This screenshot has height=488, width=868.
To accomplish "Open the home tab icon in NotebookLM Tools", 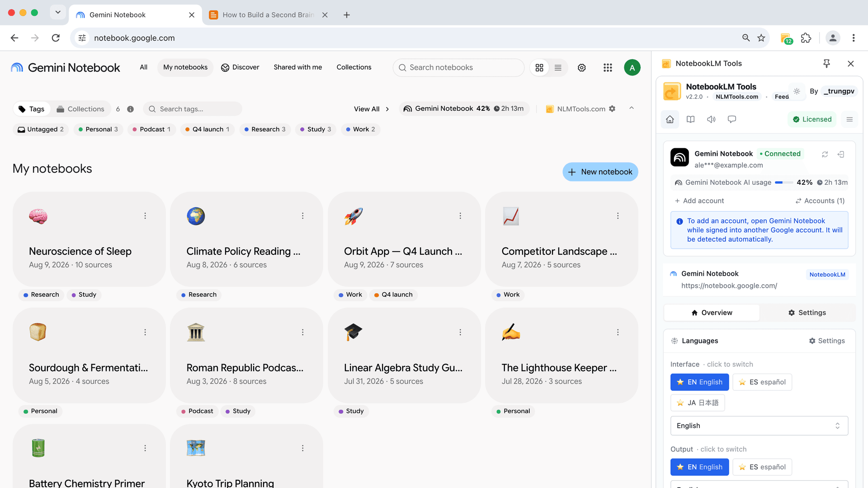I will [670, 119].
